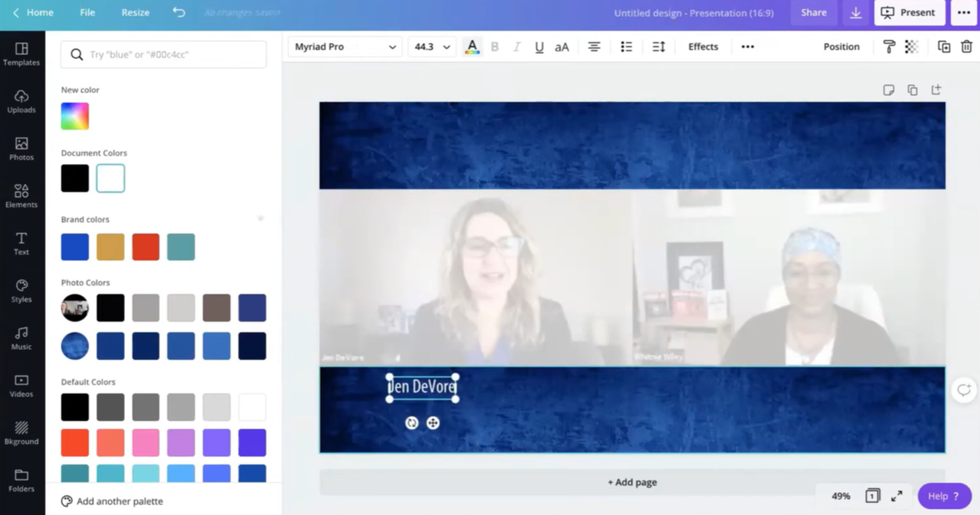Add new page icon above canvas

click(936, 90)
